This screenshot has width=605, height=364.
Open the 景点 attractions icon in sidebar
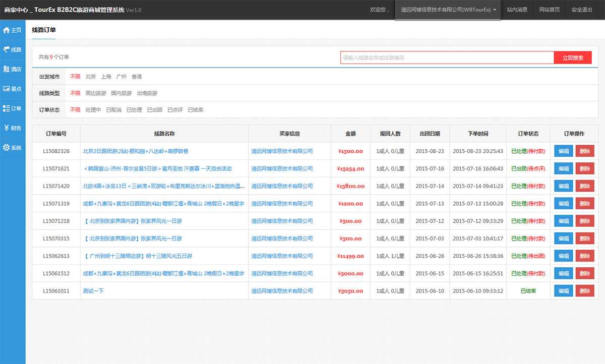click(7, 89)
